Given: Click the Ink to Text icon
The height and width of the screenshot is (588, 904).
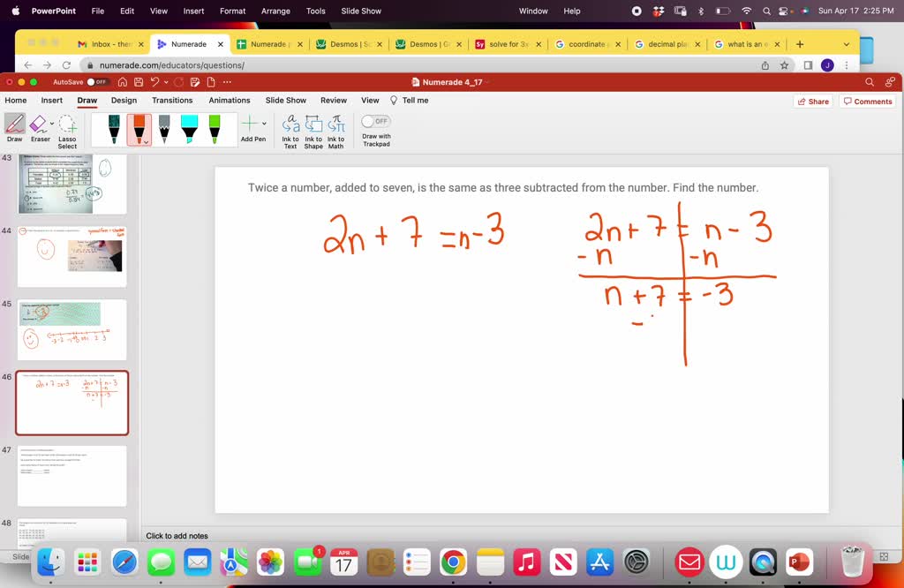Looking at the screenshot, I should (x=290, y=129).
